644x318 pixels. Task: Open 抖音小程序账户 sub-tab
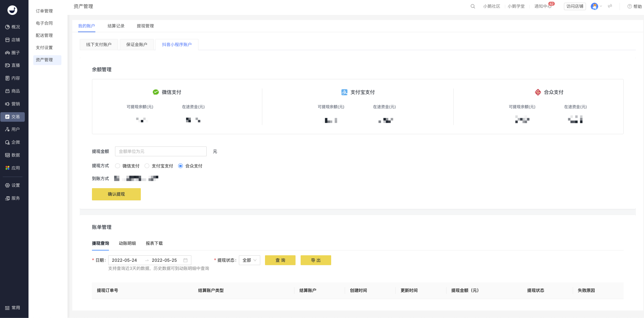(177, 44)
